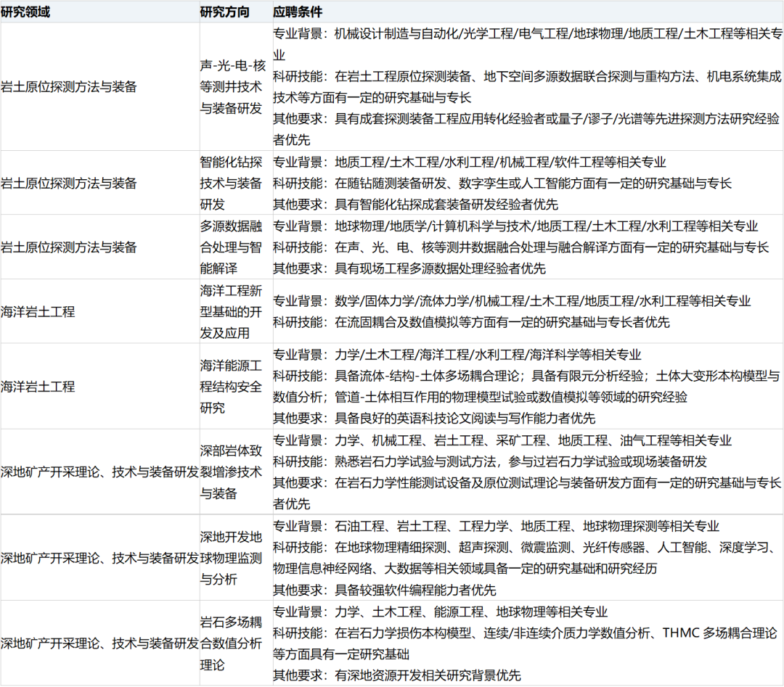Screen dimensions: 784x687
Task: Click the 专业背景 line starting "数学/固体力学/流体力学"
Action: tap(512, 301)
